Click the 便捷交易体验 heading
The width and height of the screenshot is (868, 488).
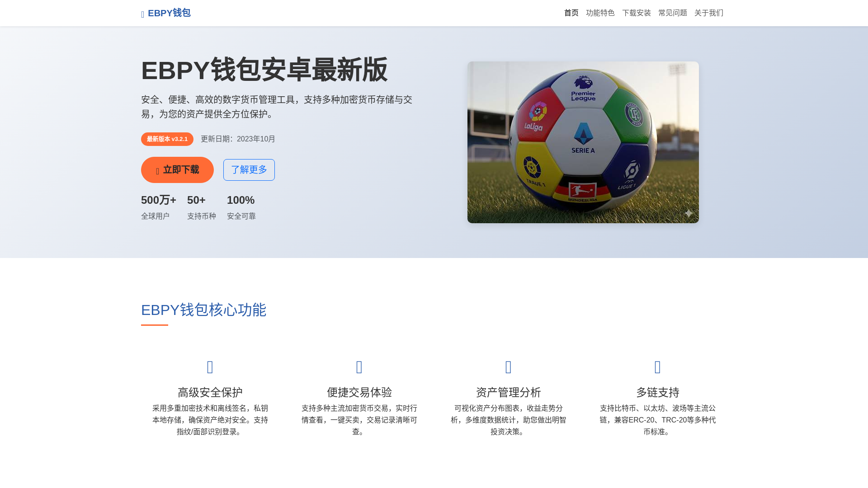click(x=359, y=392)
